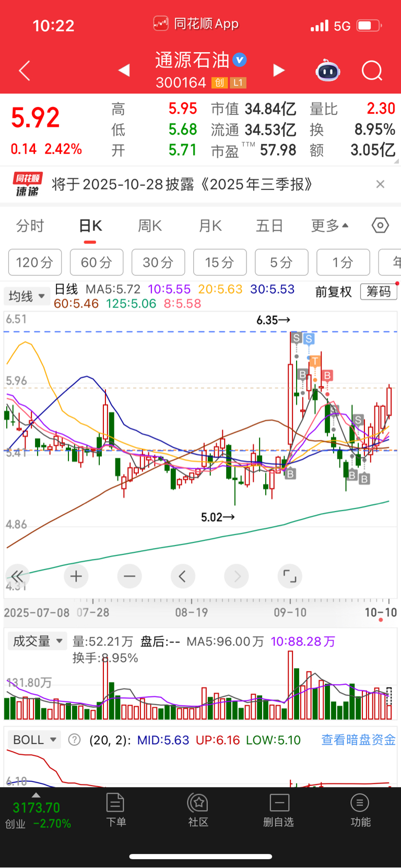This screenshot has width=401, height=868.
Task: Open the BOLL indicator dropdown
Action: tap(34, 740)
